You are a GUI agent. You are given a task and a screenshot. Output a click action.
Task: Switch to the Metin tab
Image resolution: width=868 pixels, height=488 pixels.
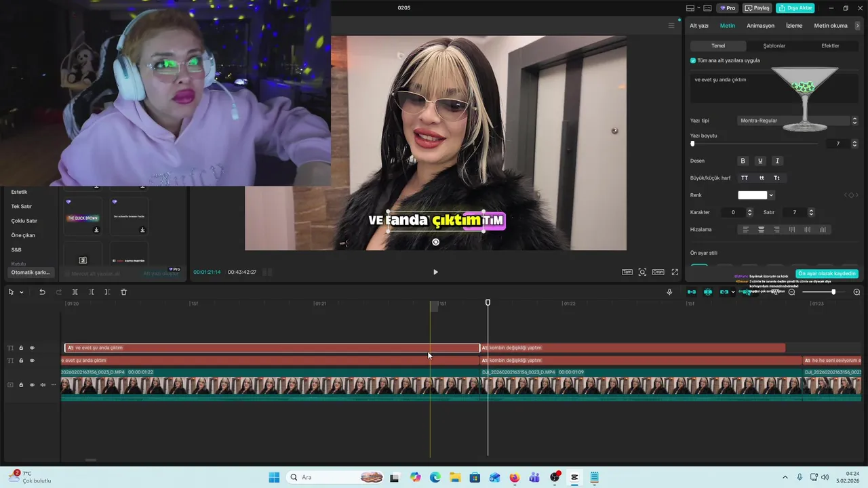click(x=727, y=26)
